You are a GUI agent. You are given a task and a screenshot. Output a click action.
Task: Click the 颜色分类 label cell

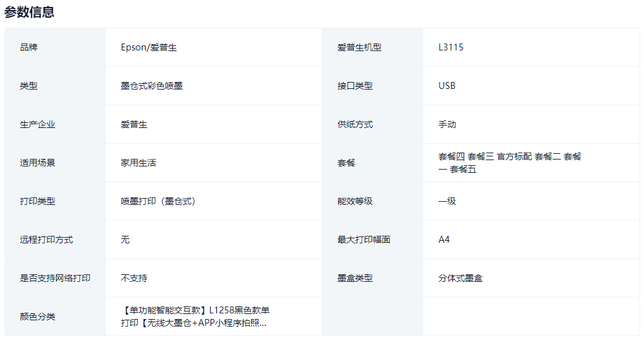(37, 317)
